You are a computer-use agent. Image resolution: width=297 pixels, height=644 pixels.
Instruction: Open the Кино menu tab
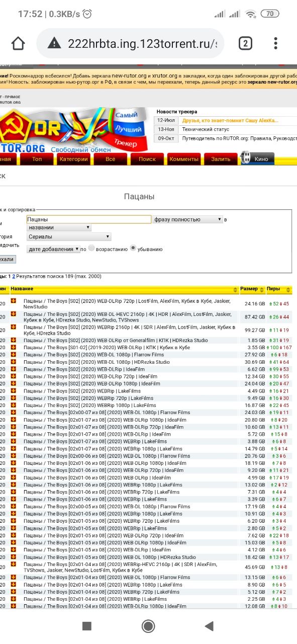(261, 159)
